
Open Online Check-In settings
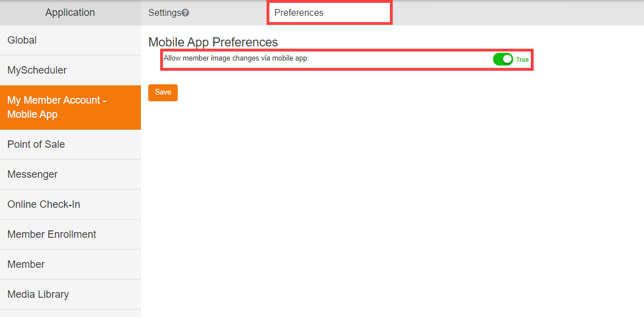click(x=70, y=204)
